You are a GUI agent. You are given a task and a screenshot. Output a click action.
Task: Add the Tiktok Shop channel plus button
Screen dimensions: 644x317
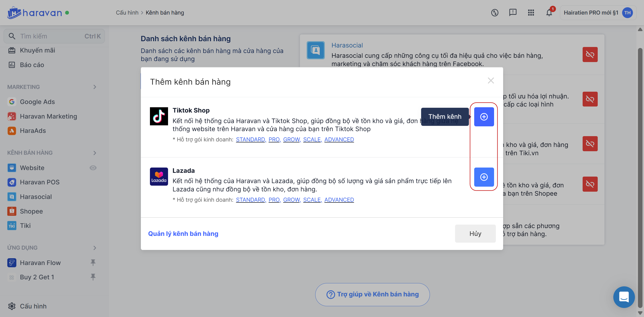484,117
